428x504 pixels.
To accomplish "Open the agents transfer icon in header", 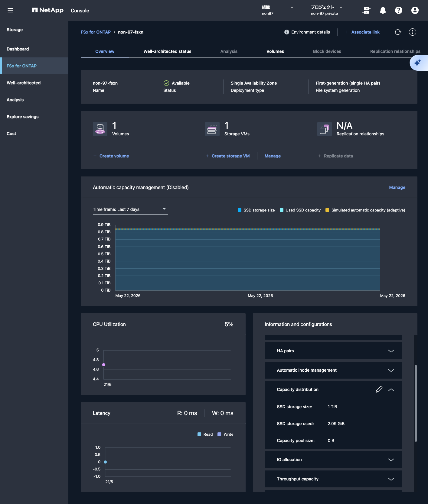I will click(366, 10).
